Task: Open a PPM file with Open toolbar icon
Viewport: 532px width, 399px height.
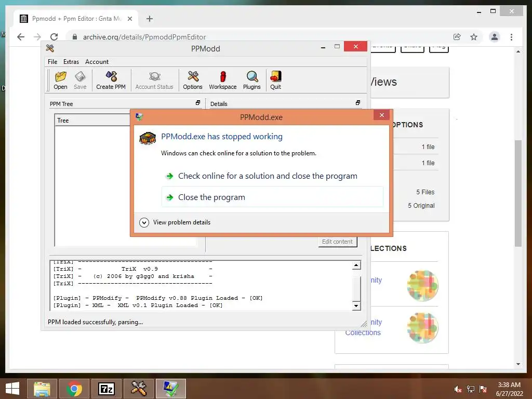Action: tap(60, 80)
